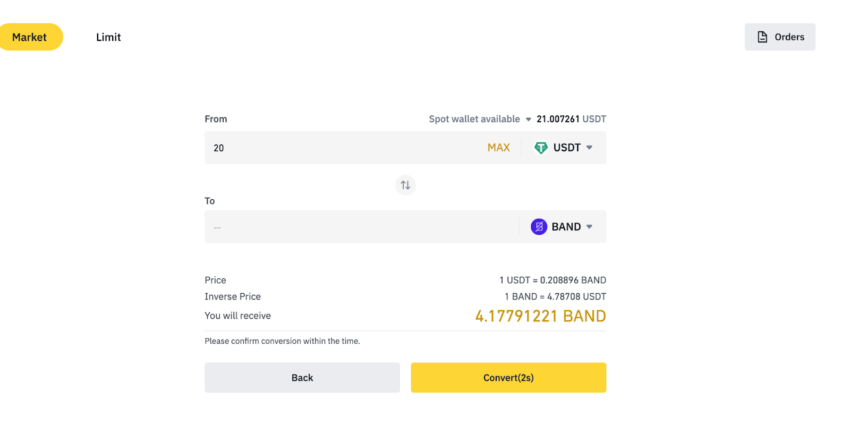The height and width of the screenshot is (426, 850).
Task: Click the USDT Tether coin icon
Action: 541,148
